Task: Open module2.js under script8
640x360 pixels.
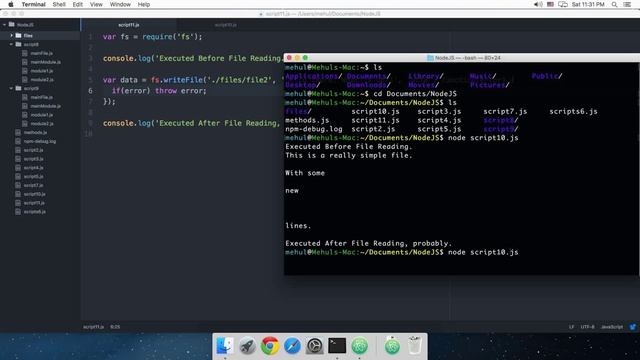Action: (42, 80)
